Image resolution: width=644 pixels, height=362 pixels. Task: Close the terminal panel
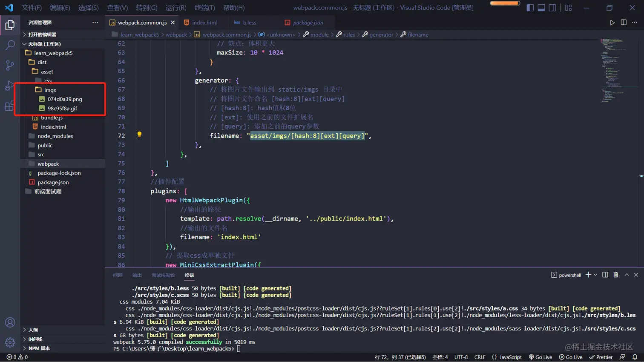tap(636, 275)
